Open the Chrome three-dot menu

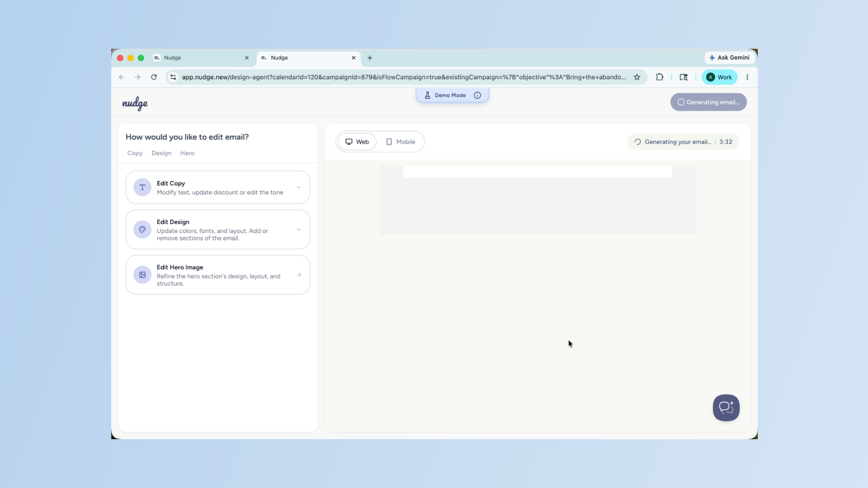(747, 77)
